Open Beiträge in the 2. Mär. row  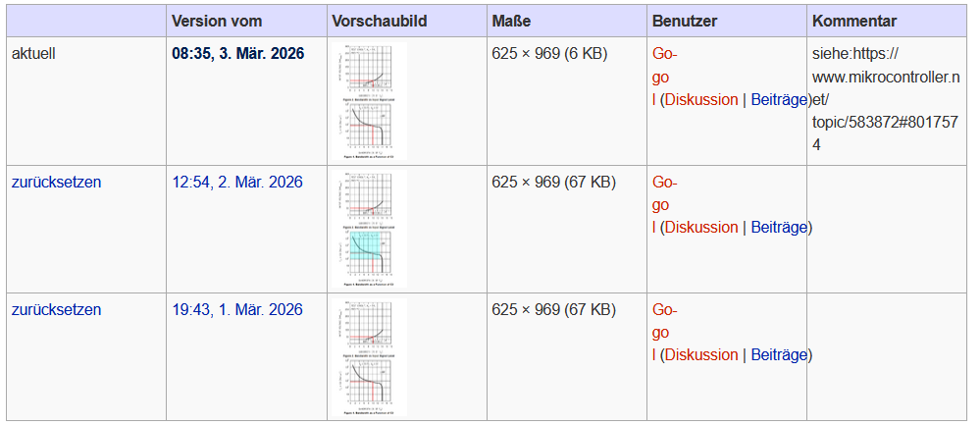click(x=779, y=227)
